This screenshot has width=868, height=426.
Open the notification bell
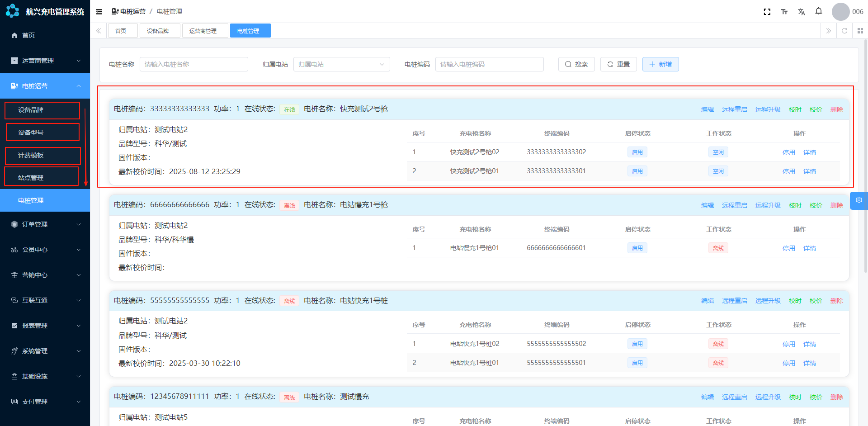(818, 11)
